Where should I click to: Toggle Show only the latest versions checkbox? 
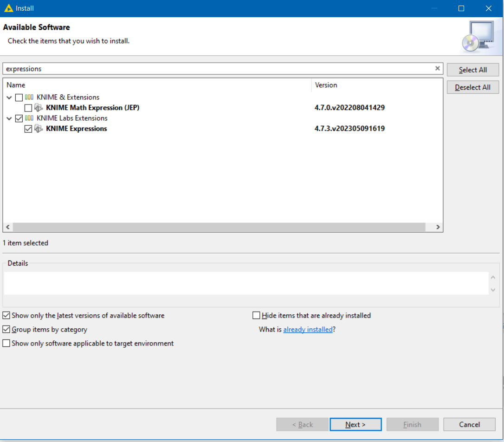click(x=6, y=315)
